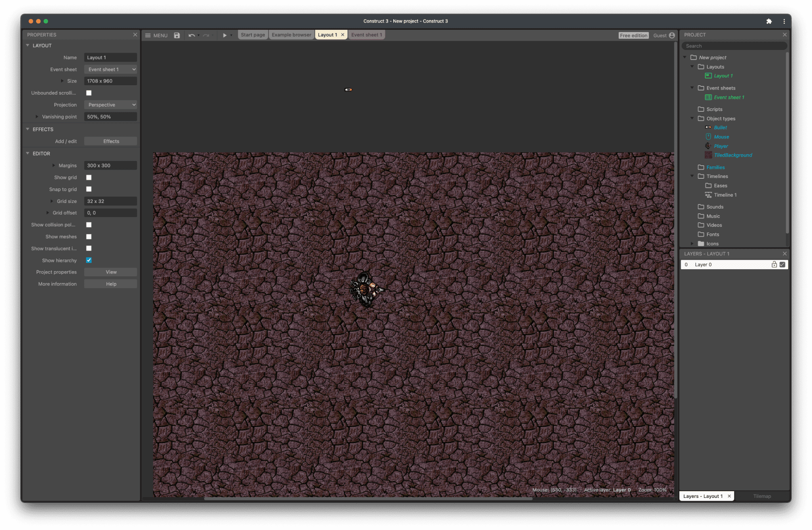812x530 pixels.
Task: Click the Effects Add/edit button
Action: pyautogui.click(x=111, y=141)
